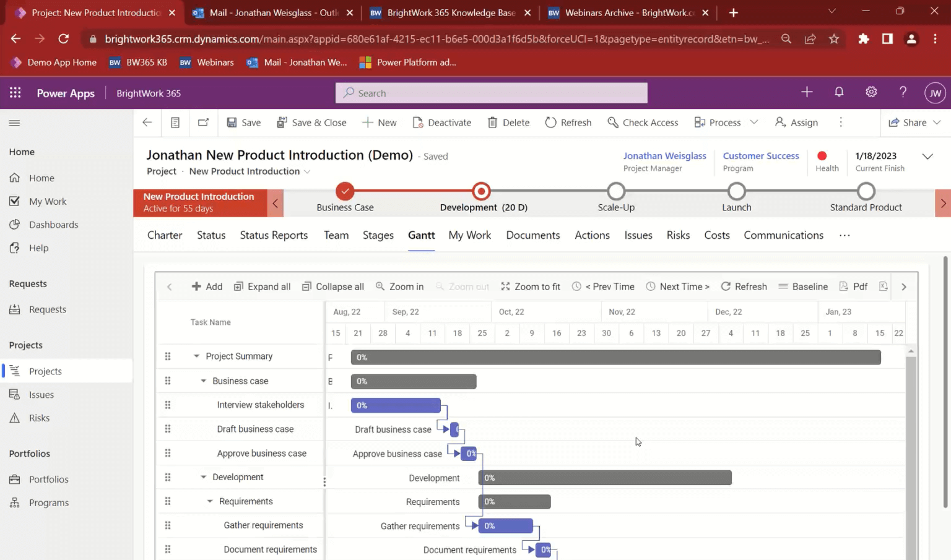Expand the New Product Introduction dropdown under the title
The image size is (951, 560).
[x=308, y=171]
